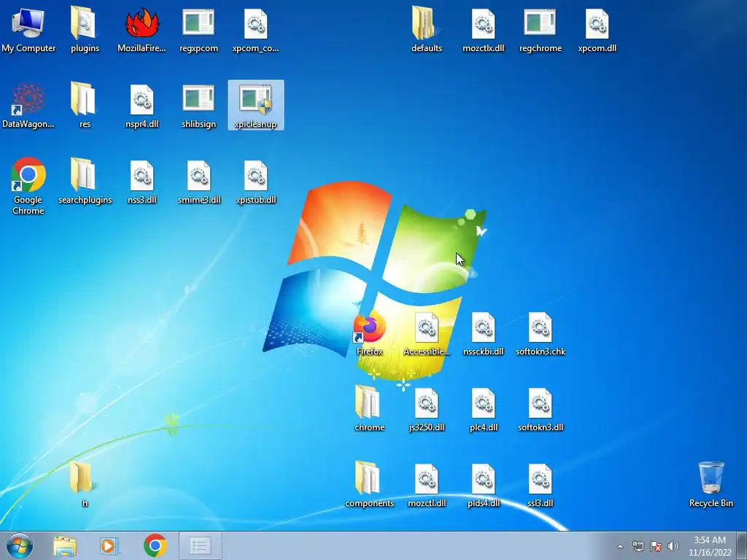Show hidden system tray icons
Image resolution: width=747 pixels, height=560 pixels.
(620, 546)
